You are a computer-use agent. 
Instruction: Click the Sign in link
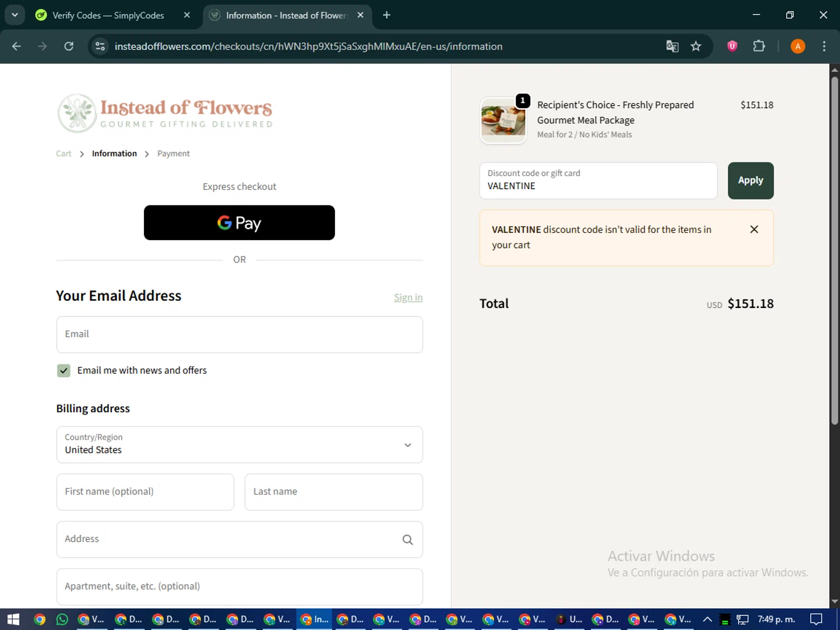pos(408,297)
